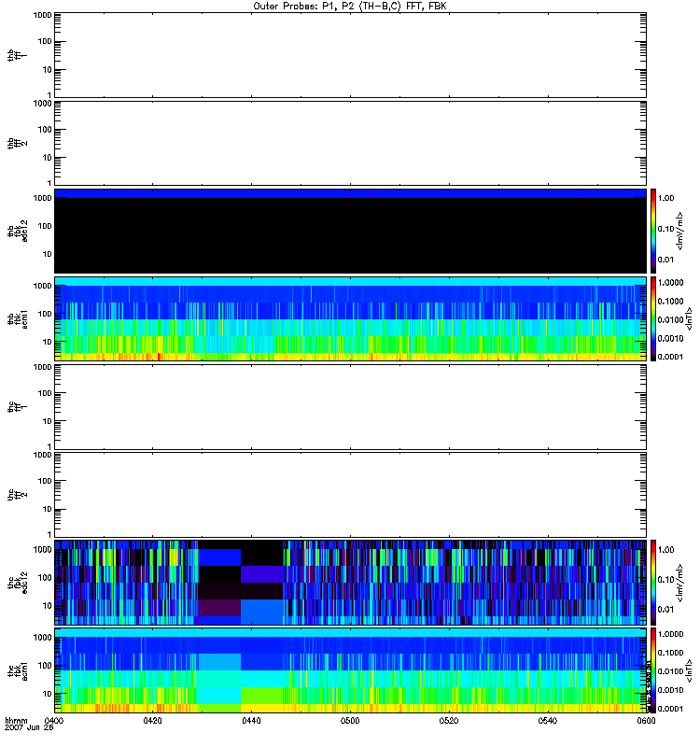Click the "10" tick of thb fbk edc12 panel
Image resolution: width=700 pixels, height=747 pixels.
click(x=48, y=254)
